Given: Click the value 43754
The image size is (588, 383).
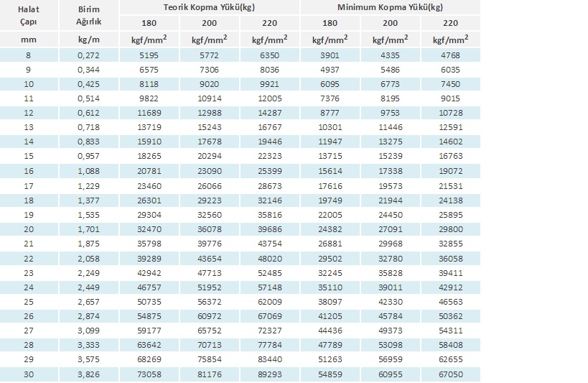Looking at the screenshot, I should pos(270,244).
